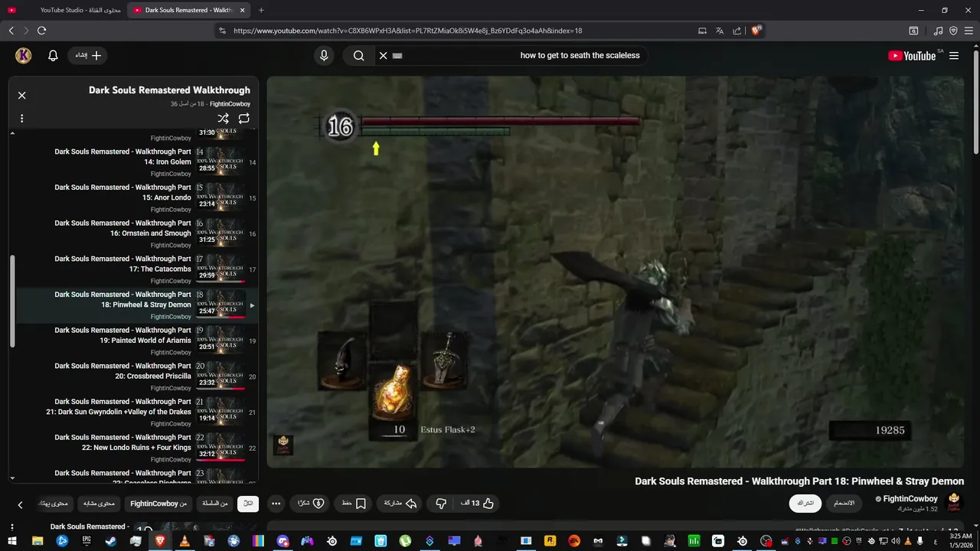The width and height of the screenshot is (980, 551).
Task: Select the من FightinCowboy filter chip
Action: (x=158, y=504)
